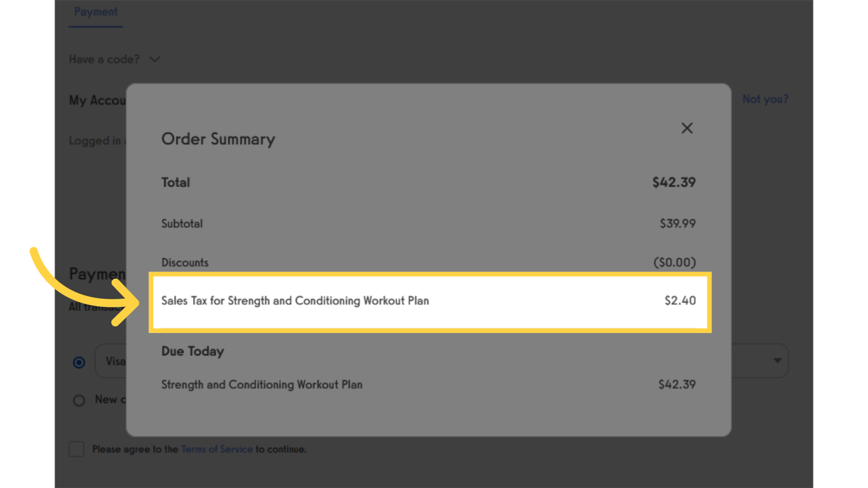Click the highlighted Sales Tax row label

(295, 301)
